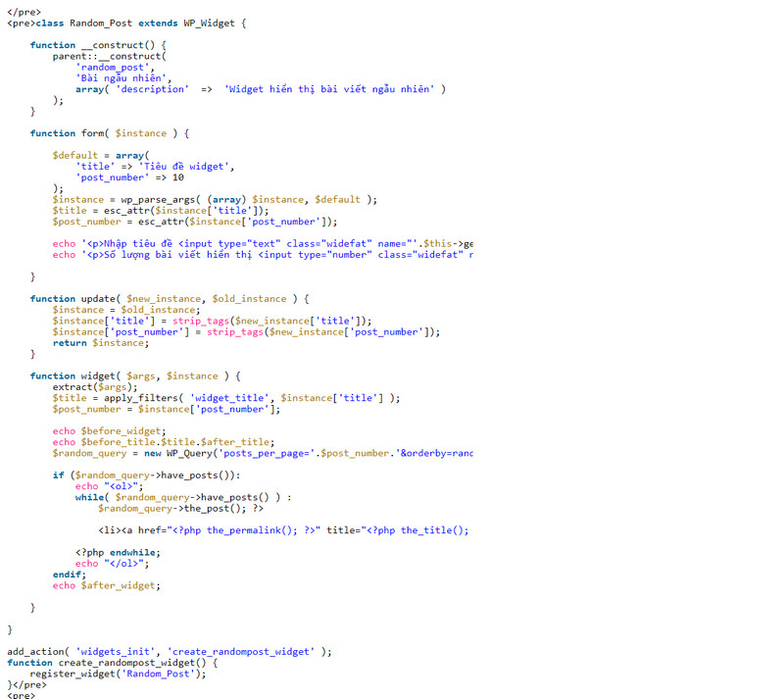The height and width of the screenshot is (699, 784).
Task: Click the add_action 'widgets_init' line
Action: [x=169, y=651]
